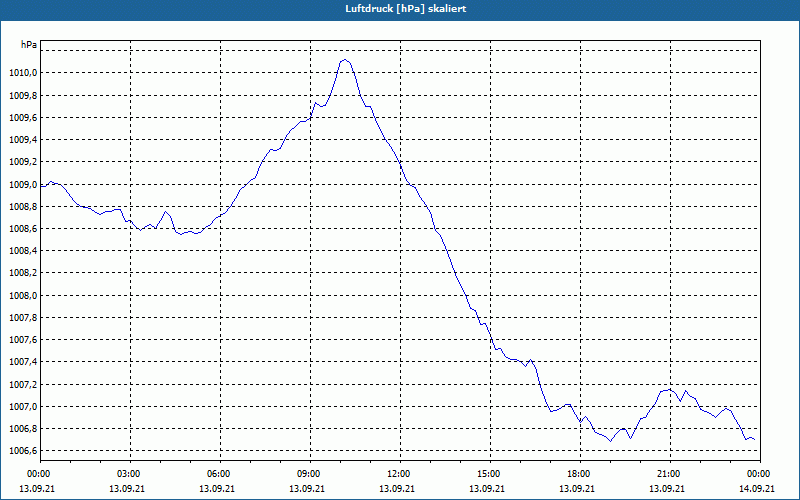Click the 03:00 time axis label

tap(130, 474)
